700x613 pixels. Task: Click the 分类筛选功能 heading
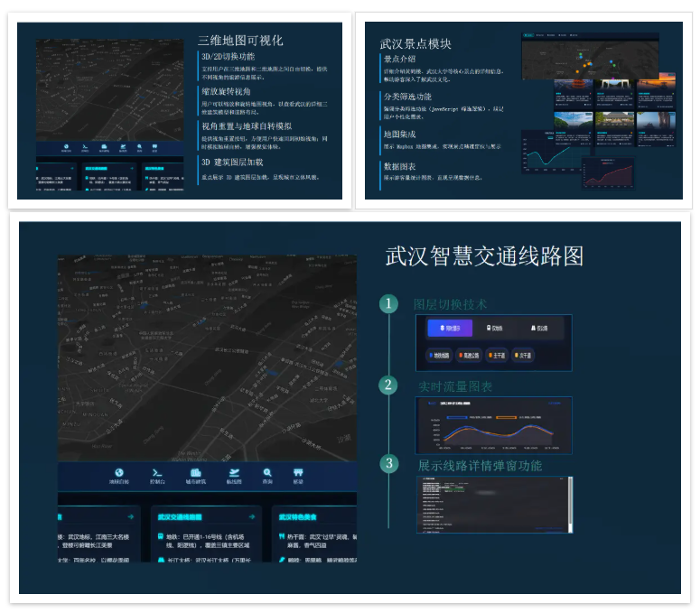(407, 97)
